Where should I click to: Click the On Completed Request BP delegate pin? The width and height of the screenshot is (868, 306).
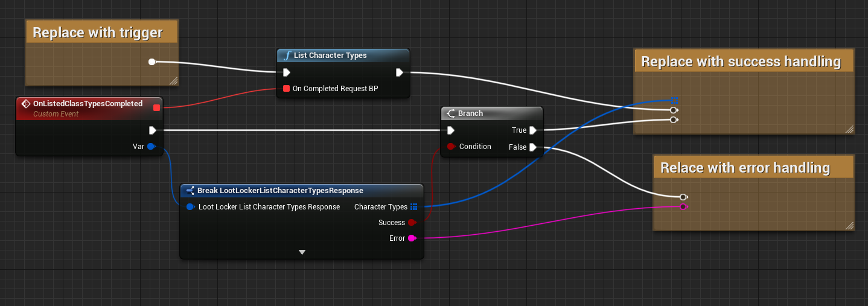pyautogui.click(x=286, y=89)
